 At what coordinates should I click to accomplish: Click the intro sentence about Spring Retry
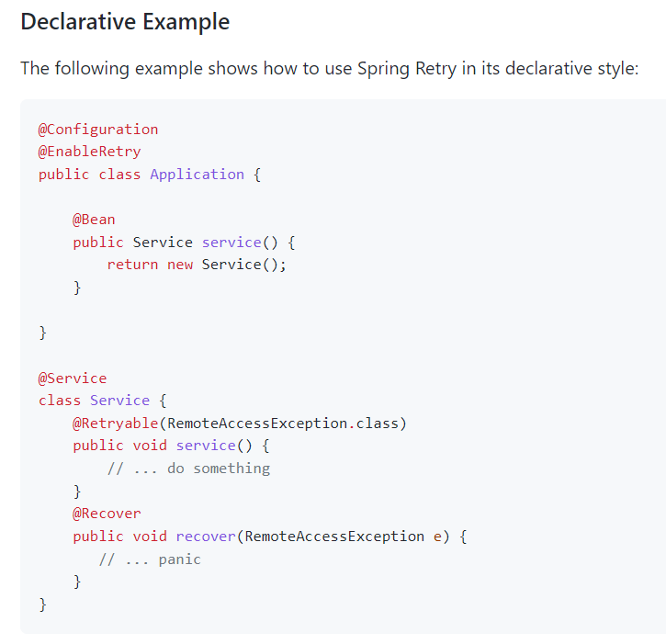point(330,68)
